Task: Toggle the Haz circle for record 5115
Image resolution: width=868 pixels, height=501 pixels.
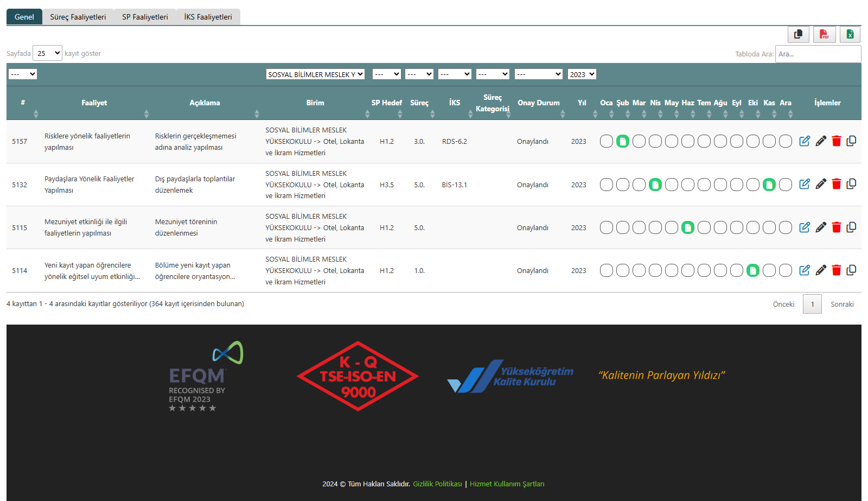Action: (688, 227)
